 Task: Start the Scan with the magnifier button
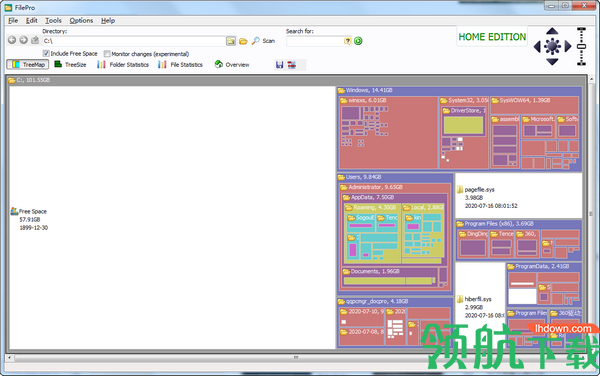tap(263, 41)
